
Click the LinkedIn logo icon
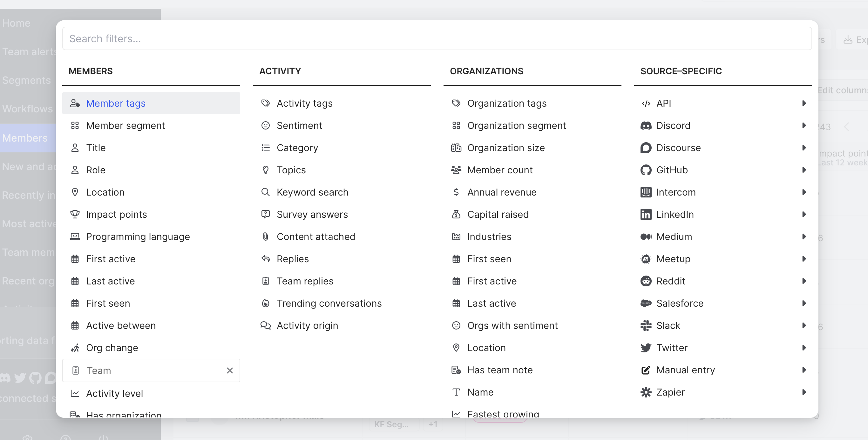646,215
